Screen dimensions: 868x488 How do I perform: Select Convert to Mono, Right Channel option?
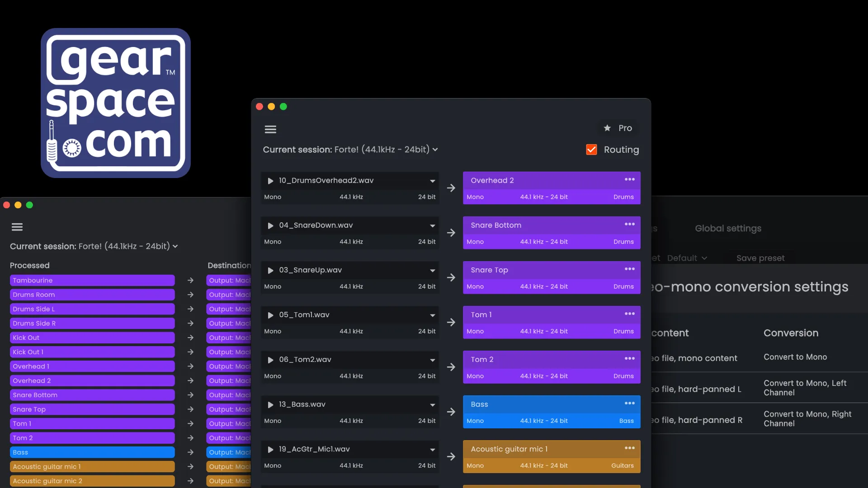click(x=807, y=419)
